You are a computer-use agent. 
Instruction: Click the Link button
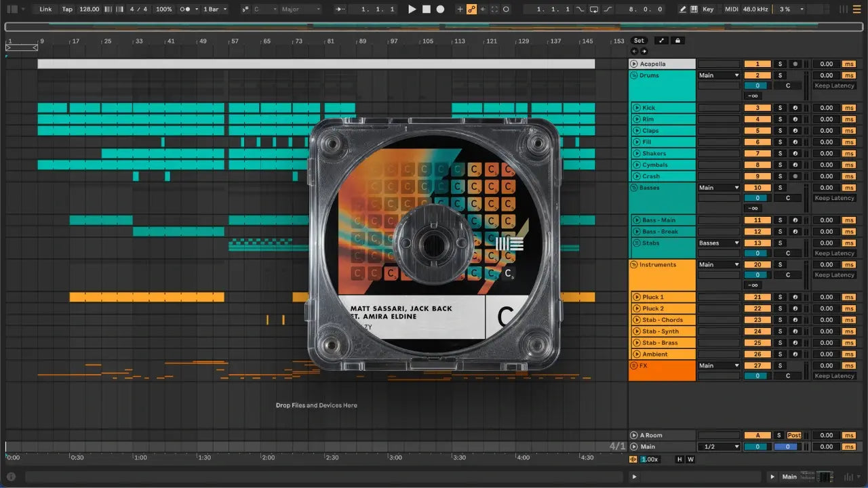(x=45, y=9)
